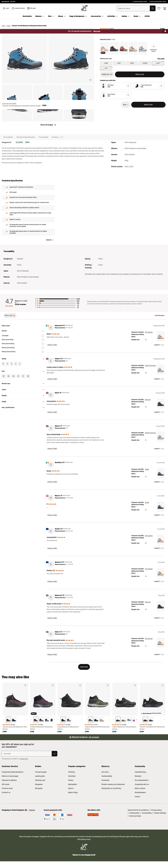Open ULTRA in main navigation
Screen dimensions: 168x868
tap(147, 16)
